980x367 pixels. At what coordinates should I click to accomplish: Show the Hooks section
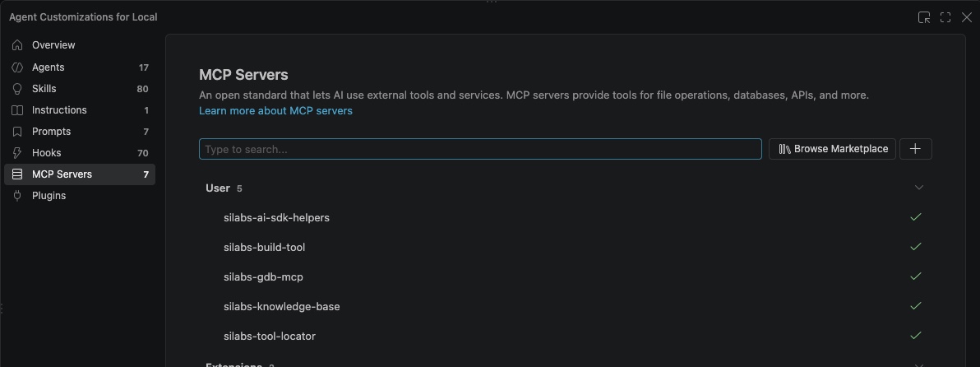click(x=80, y=152)
